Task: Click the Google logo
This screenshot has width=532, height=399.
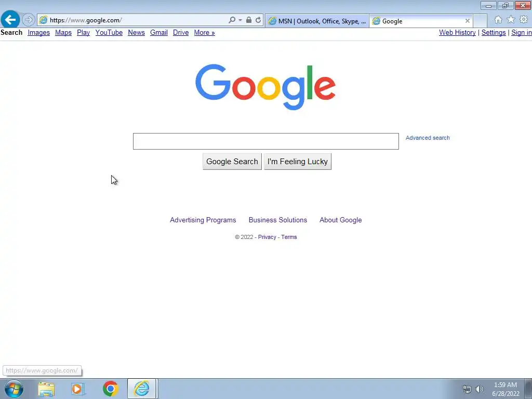Action: pyautogui.click(x=265, y=87)
